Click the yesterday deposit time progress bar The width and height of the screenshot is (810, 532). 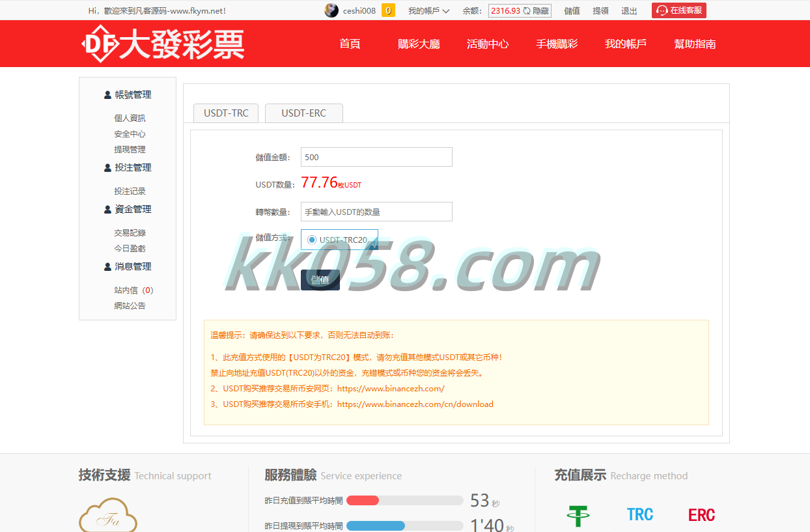coord(404,501)
